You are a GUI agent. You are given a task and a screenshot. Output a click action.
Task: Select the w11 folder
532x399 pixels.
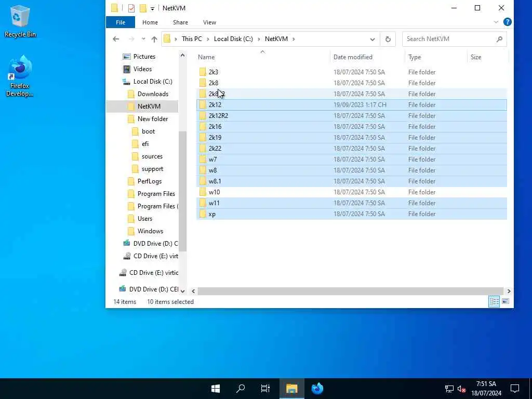pos(352,203)
